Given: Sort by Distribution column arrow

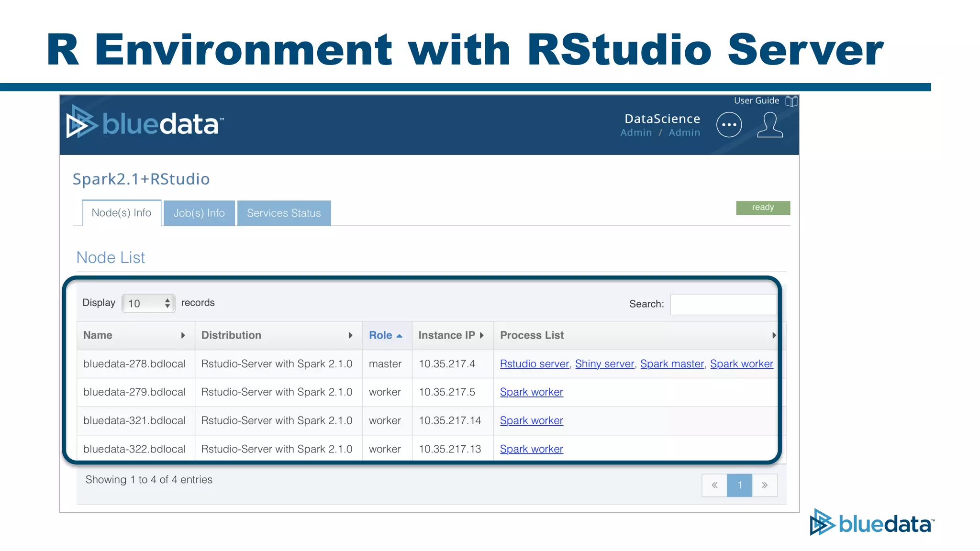Looking at the screenshot, I should pyautogui.click(x=350, y=335).
